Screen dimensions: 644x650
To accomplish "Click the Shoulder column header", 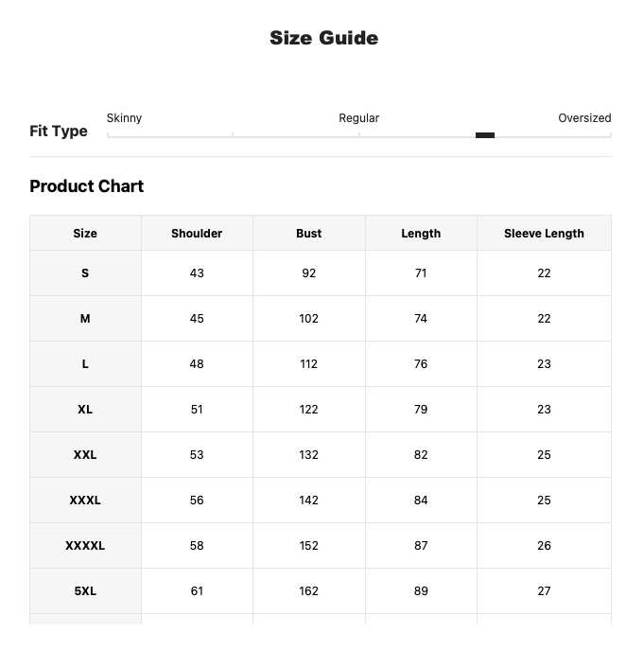I will 197,234.
